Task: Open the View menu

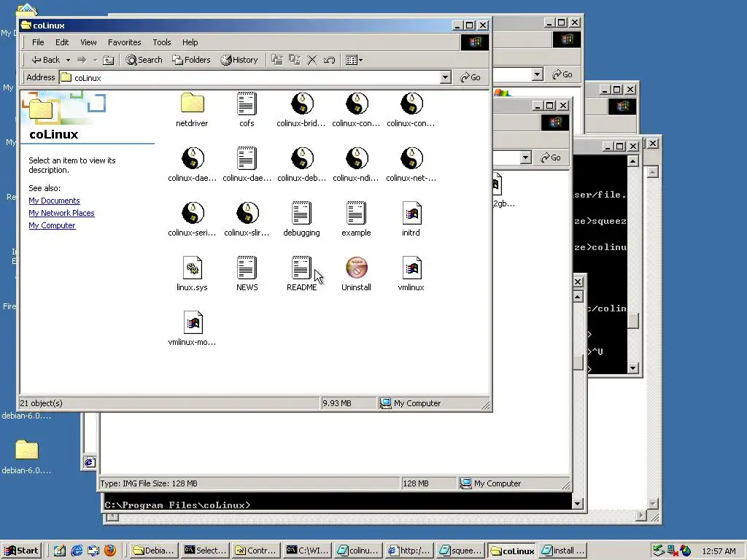Action: coord(88,42)
